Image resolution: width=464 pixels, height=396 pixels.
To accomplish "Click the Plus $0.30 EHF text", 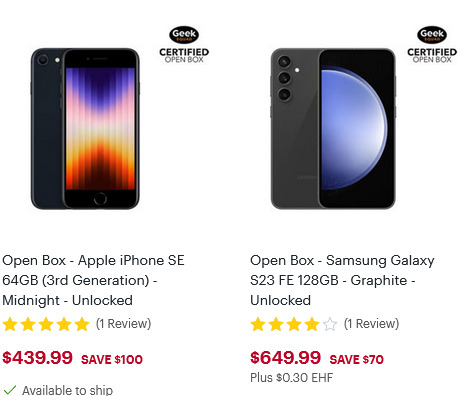I will [x=292, y=378].
